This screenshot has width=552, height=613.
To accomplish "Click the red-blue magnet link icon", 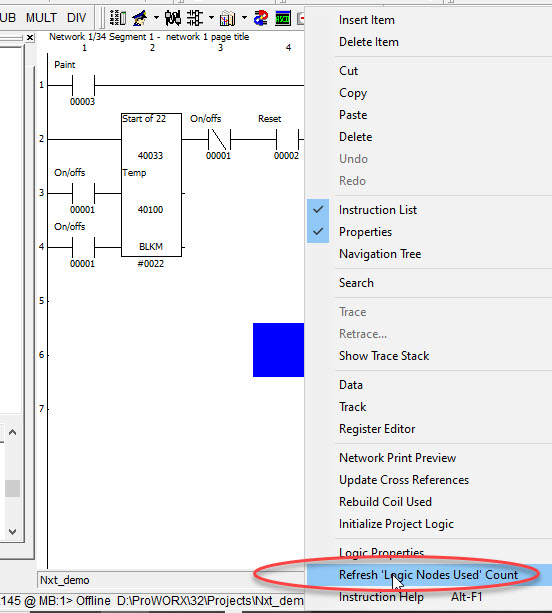I will [x=261, y=18].
